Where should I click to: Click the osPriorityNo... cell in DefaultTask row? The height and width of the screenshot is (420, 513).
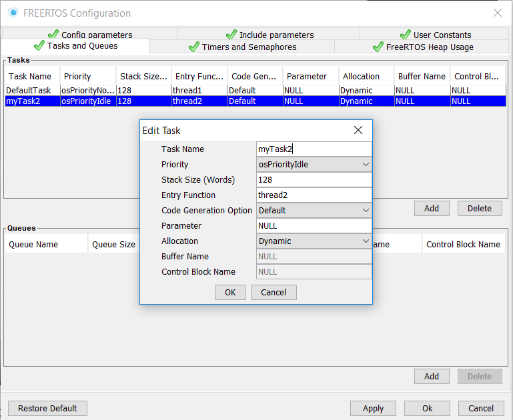[88, 91]
